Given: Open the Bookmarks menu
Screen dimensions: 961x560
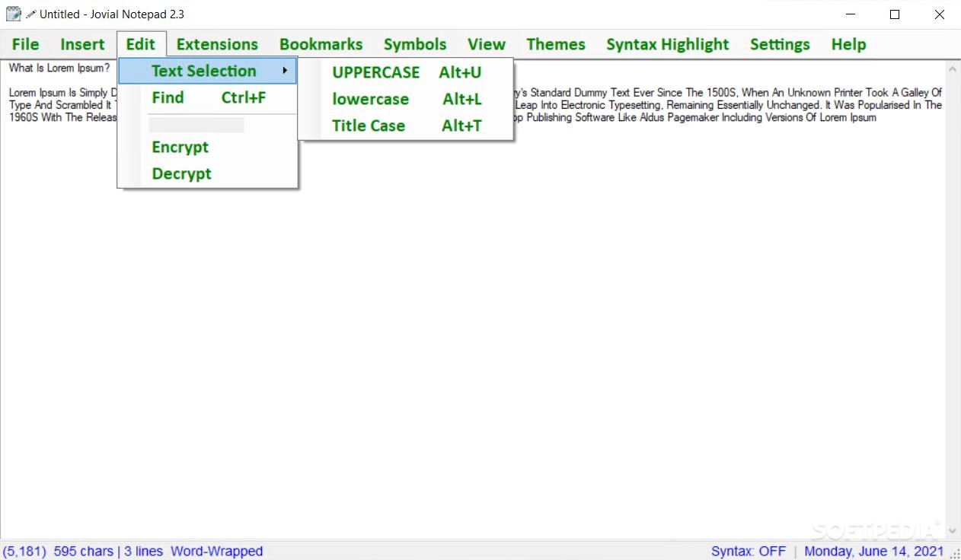Looking at the screenshot, I should [321, 44].
